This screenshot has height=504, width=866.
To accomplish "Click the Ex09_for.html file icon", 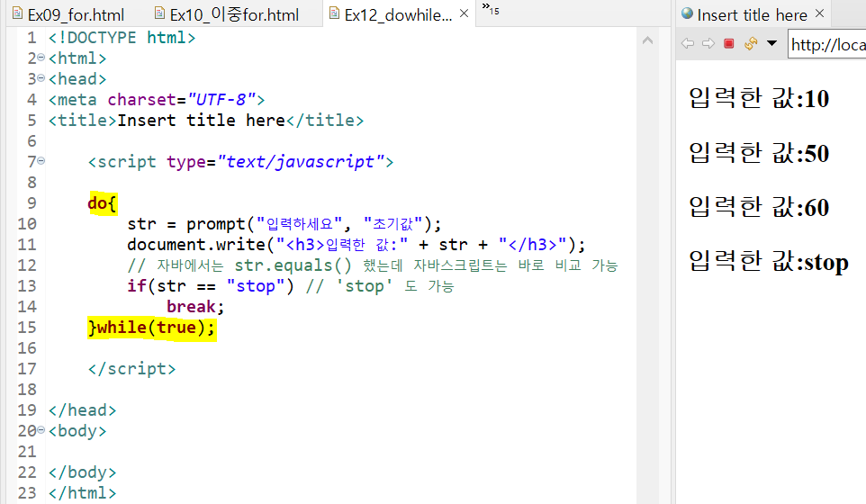I will pyautogui.click(x=17, y=13).
